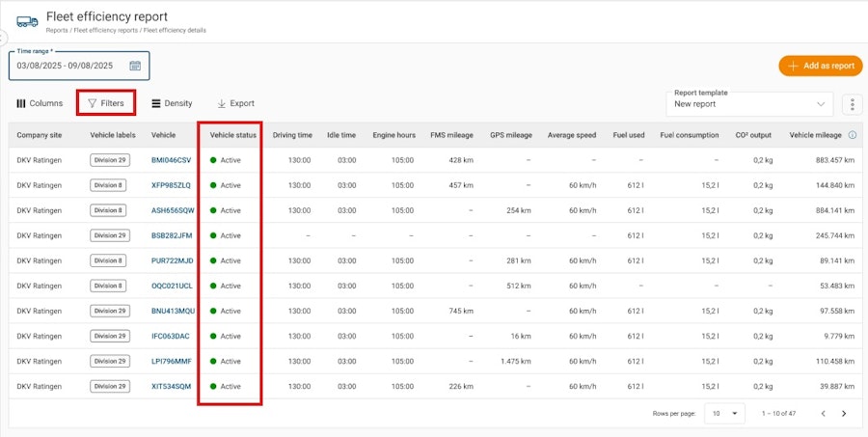Export the report table
Image resolution: width=868 pixels, height=437 pixels.
tap(236, 103)
